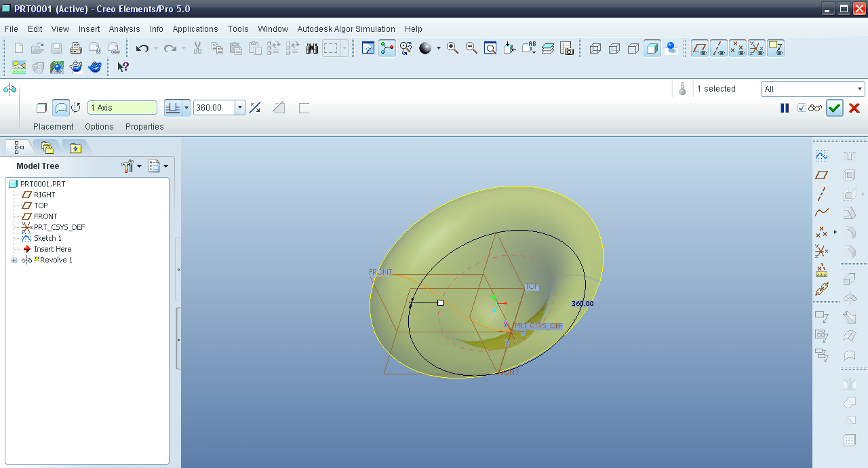Switch to No Hidden display style
Image resolution: width=868 pixels, height=468 pixels.
click(x=633, y=48)
